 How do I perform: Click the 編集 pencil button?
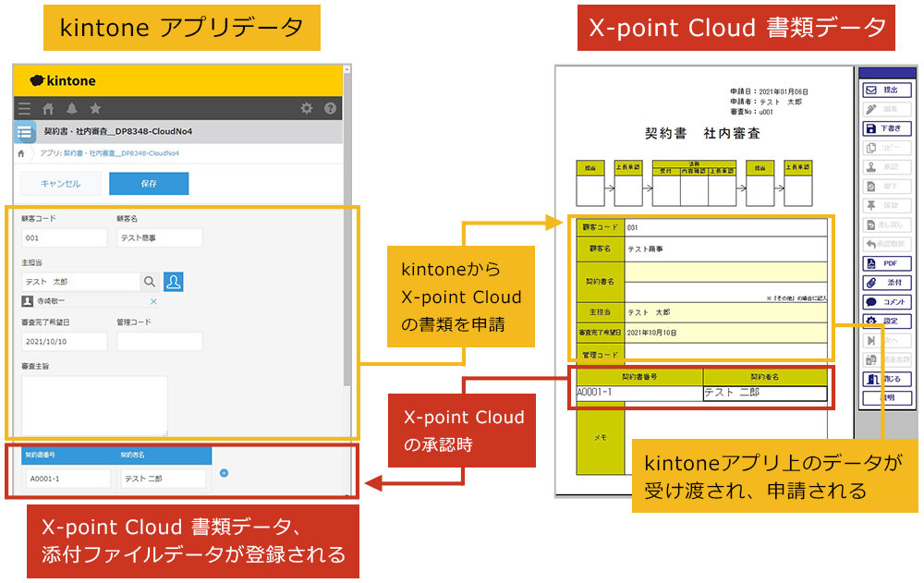[887, 109]
